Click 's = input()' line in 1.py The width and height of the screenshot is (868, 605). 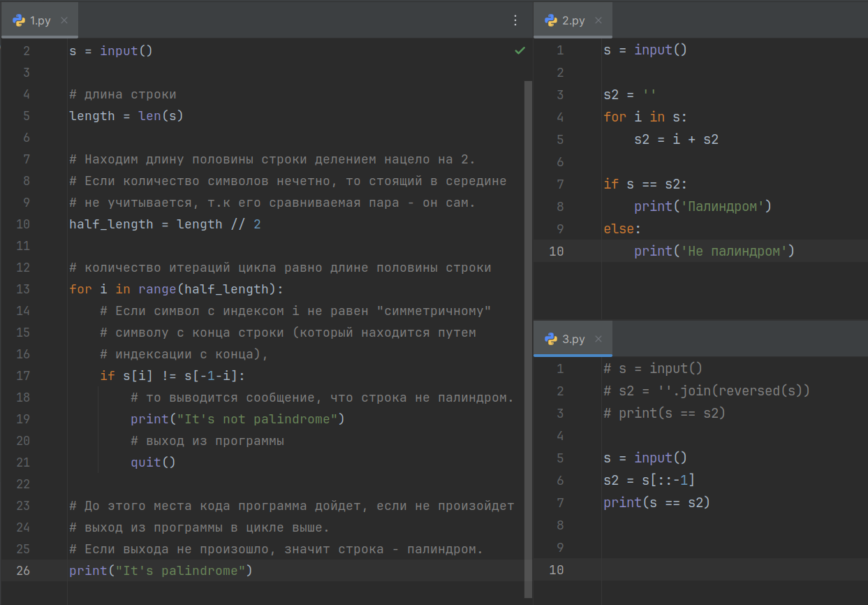point(111,50)
